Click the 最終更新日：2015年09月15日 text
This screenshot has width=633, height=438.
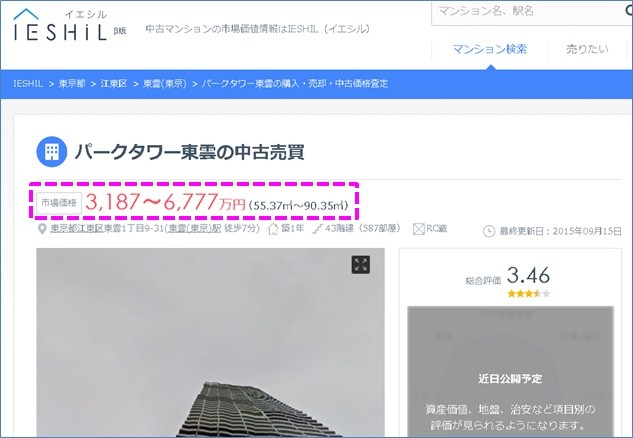561,231
